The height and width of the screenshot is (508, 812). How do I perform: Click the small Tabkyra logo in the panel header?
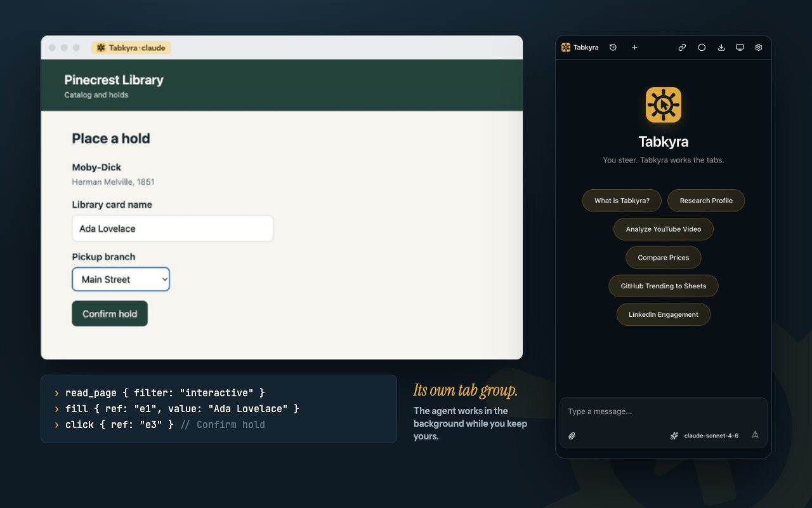[566, 48]
